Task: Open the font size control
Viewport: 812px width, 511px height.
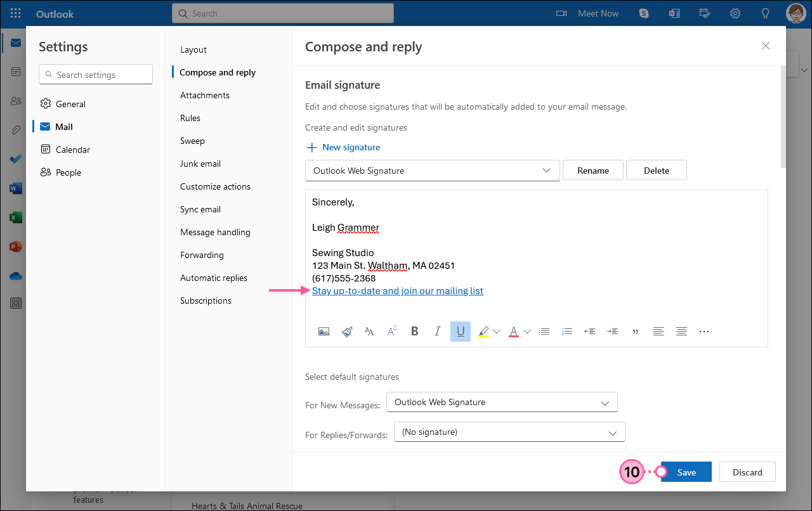Action: (392, 332)
